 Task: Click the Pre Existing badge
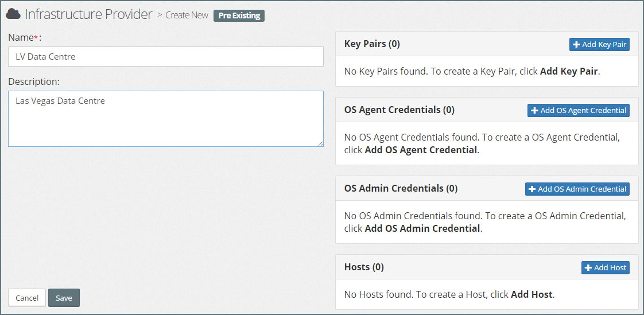[239, 15]
